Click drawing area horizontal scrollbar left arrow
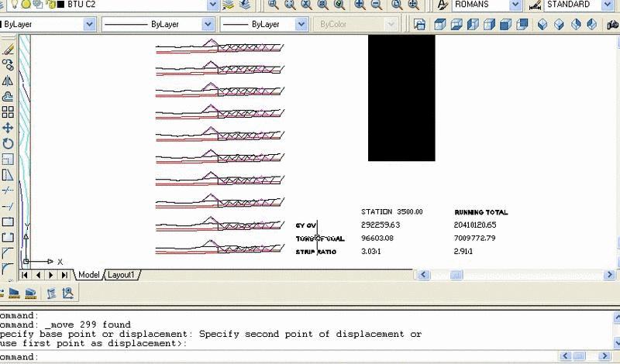The width and height of the screenshot is (620, 364). point(424,275)
